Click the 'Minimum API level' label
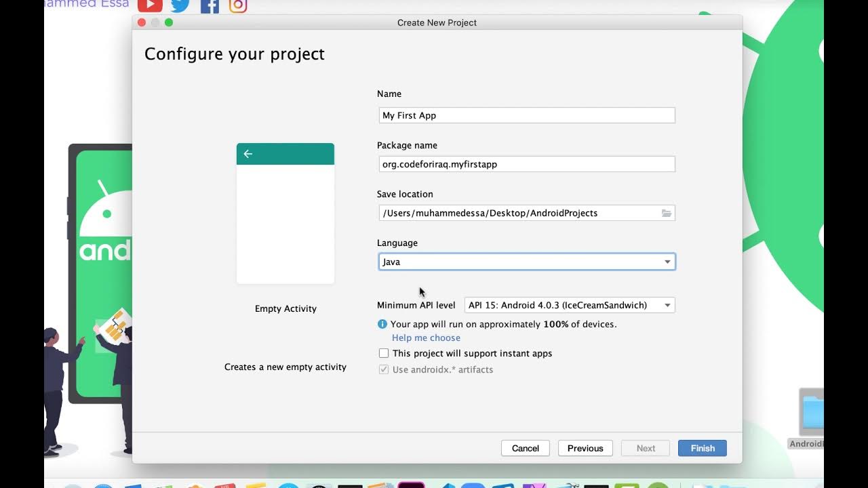 pyautogui.click(x=416, y=305)
